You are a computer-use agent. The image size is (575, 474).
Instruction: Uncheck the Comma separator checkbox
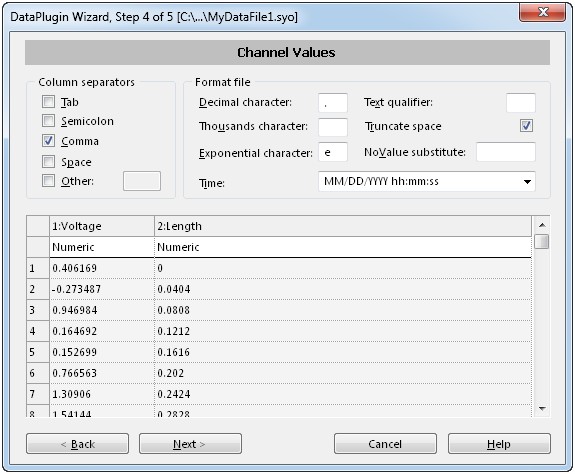(x=48, y=140)
